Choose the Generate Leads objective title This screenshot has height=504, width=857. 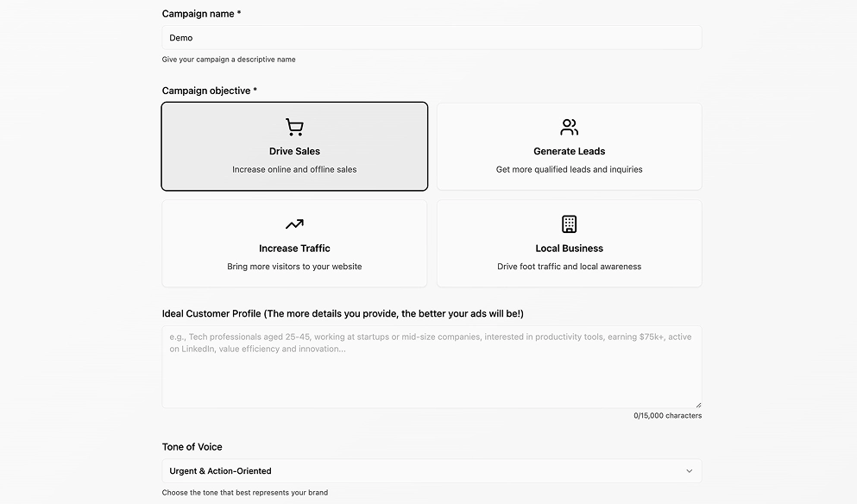tap(569, 151)
